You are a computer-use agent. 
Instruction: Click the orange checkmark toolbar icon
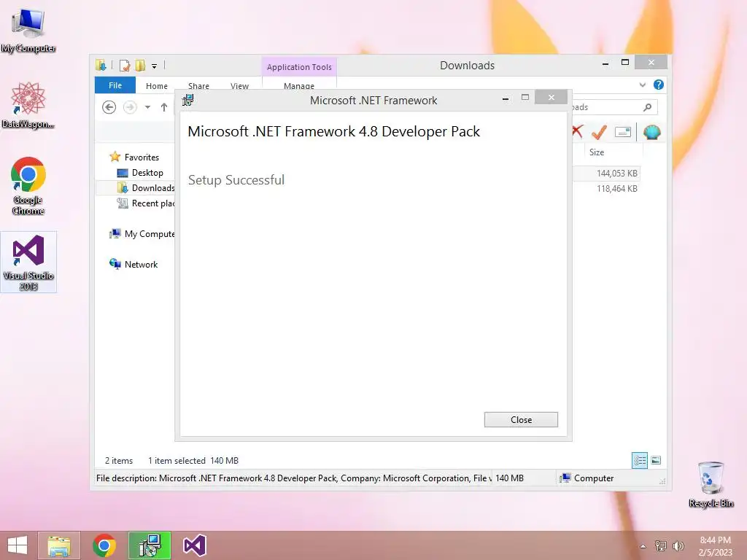[x=600, y=132]
